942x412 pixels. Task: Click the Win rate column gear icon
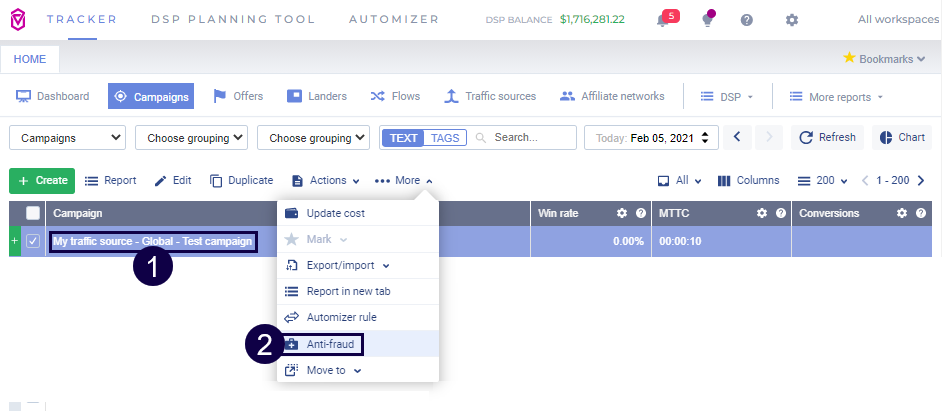tap(621, 213)
